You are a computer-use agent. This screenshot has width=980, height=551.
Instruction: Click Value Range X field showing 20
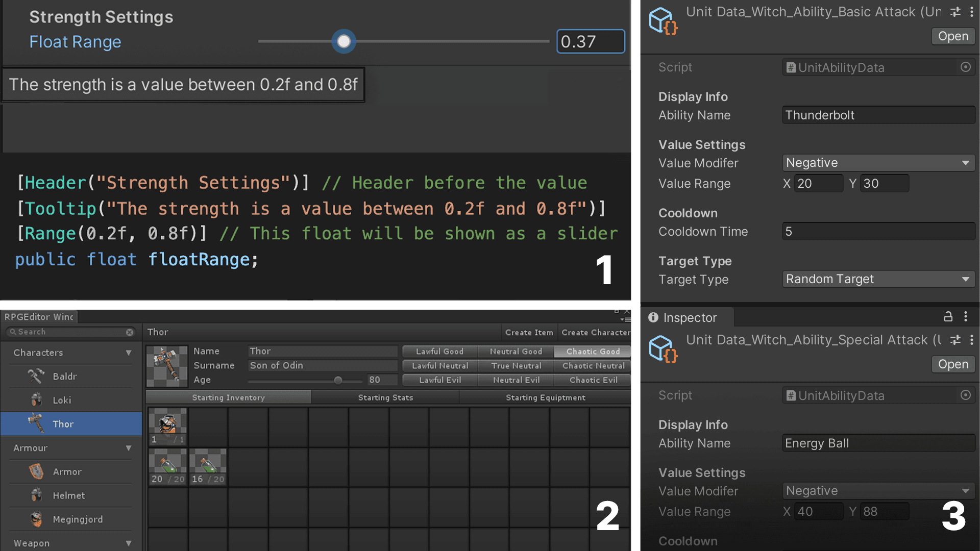(x=819, y=183)
